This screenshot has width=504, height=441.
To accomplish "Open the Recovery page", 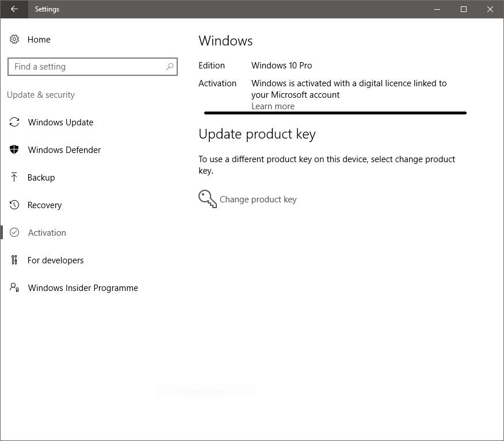I will (44, 205).
